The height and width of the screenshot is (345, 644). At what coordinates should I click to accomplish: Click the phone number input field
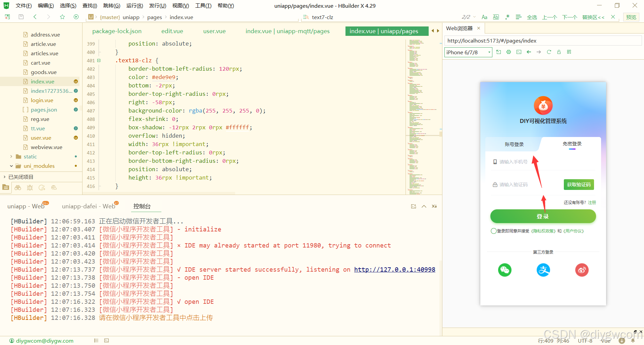click(543, 162)
